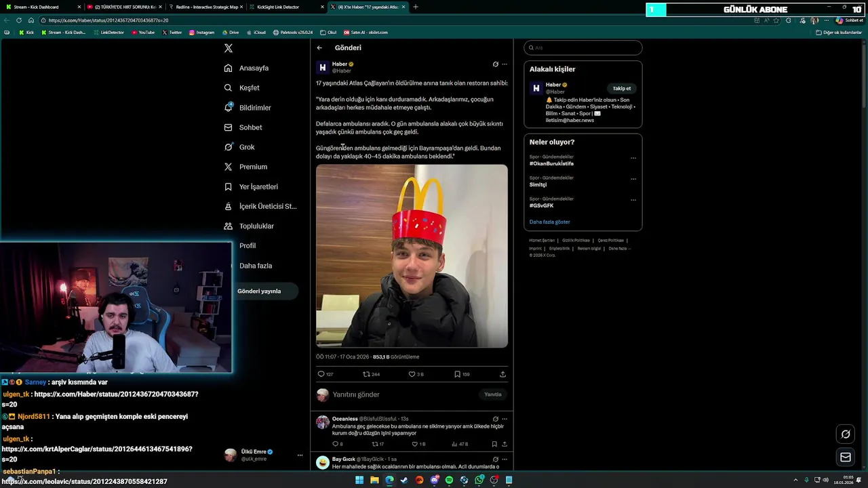Reload the page with the refresh icon
Image resolution: width=868 pixels, height=488 pixels.
(19, 20)
